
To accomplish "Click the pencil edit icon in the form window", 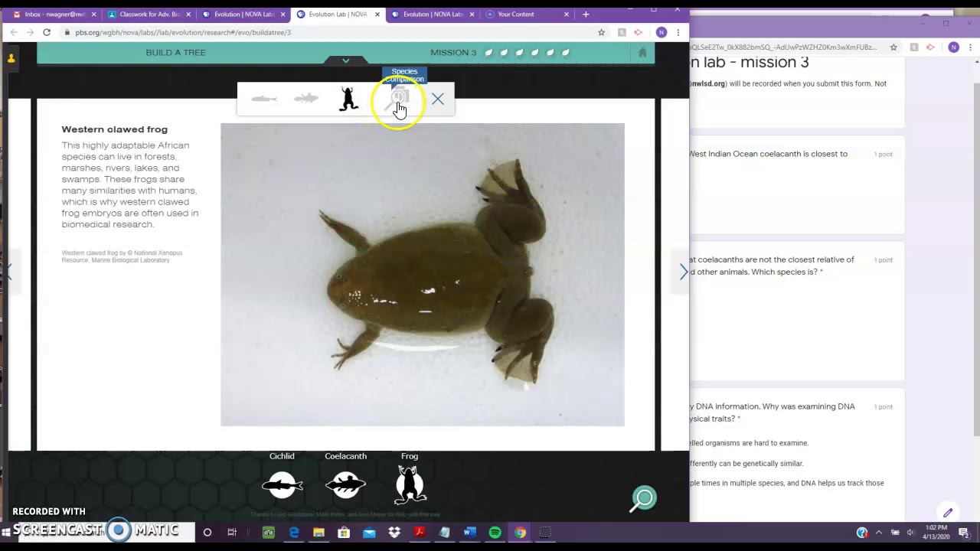I will tap(948, 513).
